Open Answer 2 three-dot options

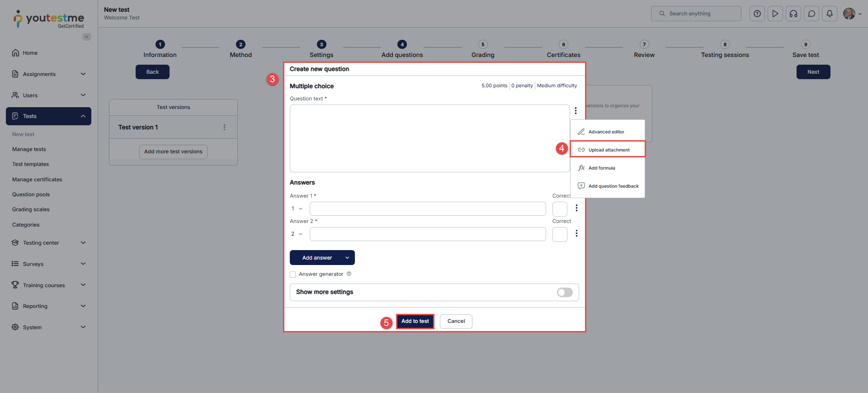pos(576,233)
